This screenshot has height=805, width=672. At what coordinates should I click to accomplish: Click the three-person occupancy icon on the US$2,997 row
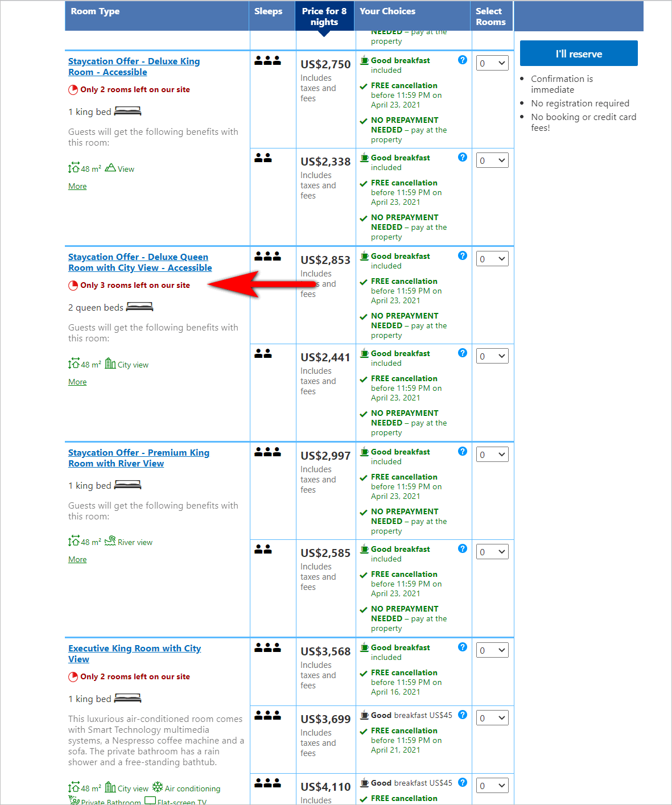(267, 452)
